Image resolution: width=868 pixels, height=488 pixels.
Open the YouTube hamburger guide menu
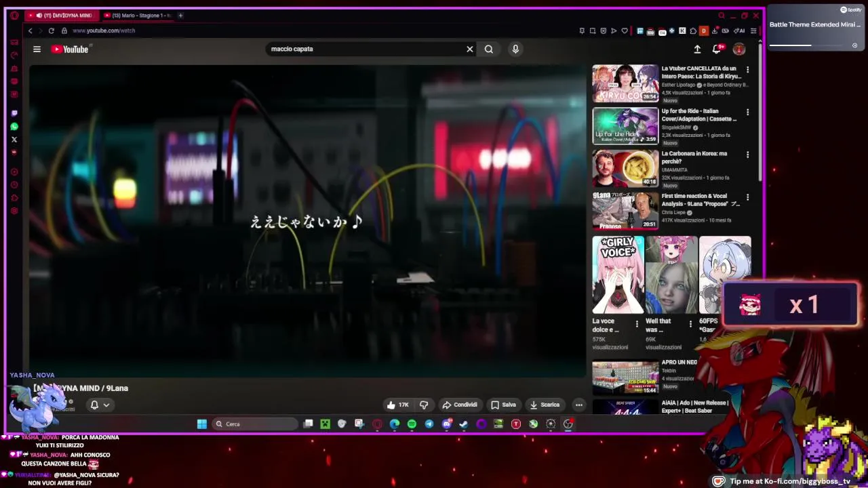pyautogui.click(x=37, y=49)
